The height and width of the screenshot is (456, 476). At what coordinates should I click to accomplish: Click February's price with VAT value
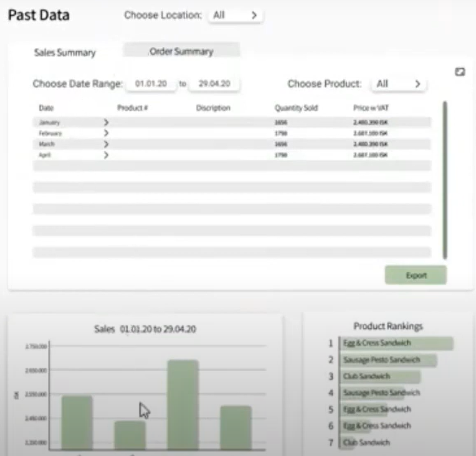370,133
